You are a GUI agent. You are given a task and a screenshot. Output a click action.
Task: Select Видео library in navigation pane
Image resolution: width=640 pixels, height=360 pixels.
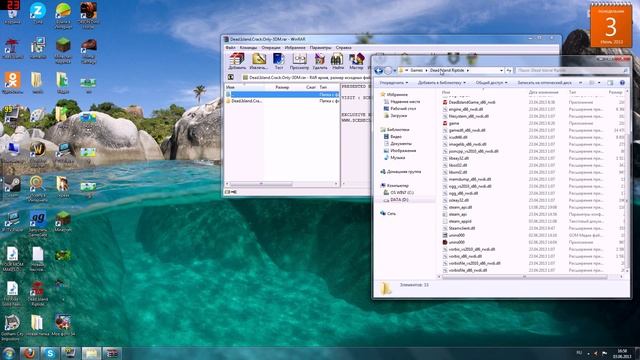tap(393, 136)
